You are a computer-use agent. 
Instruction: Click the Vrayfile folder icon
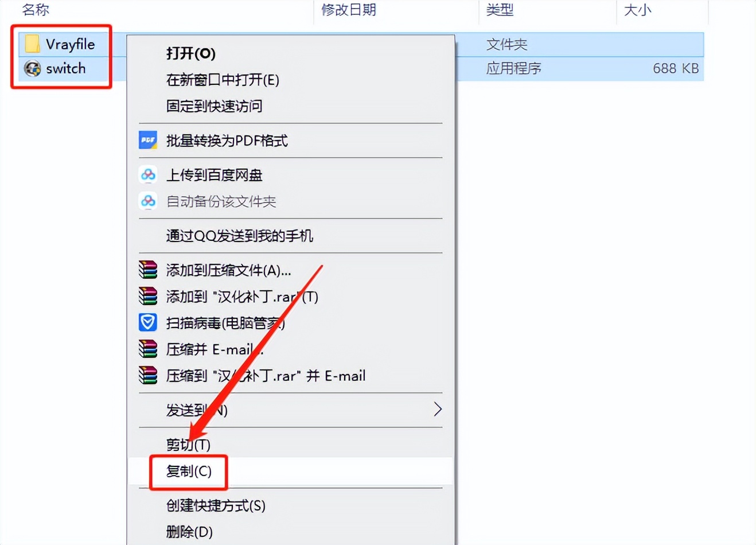pyautogui.click(x=32, y=44)
